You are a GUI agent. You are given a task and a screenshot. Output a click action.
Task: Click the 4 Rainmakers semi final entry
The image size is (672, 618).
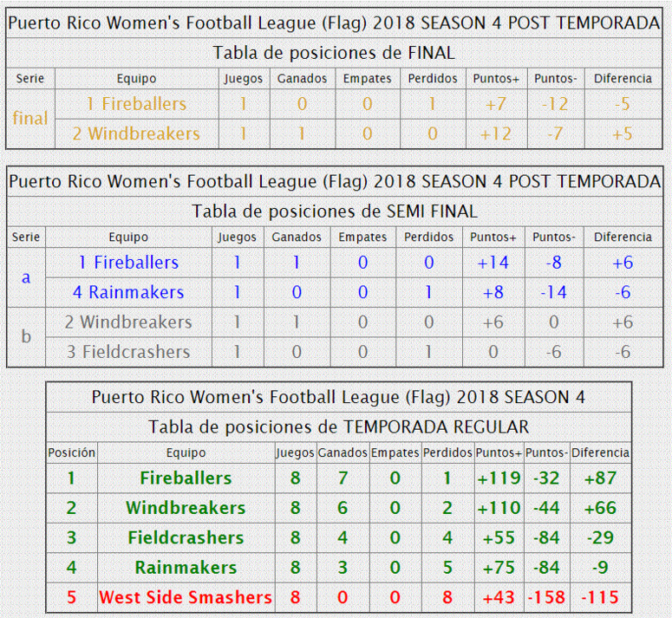tap(128, 292)
